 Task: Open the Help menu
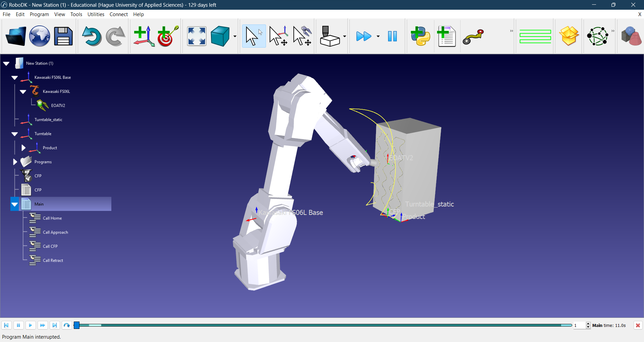(139, 14)
